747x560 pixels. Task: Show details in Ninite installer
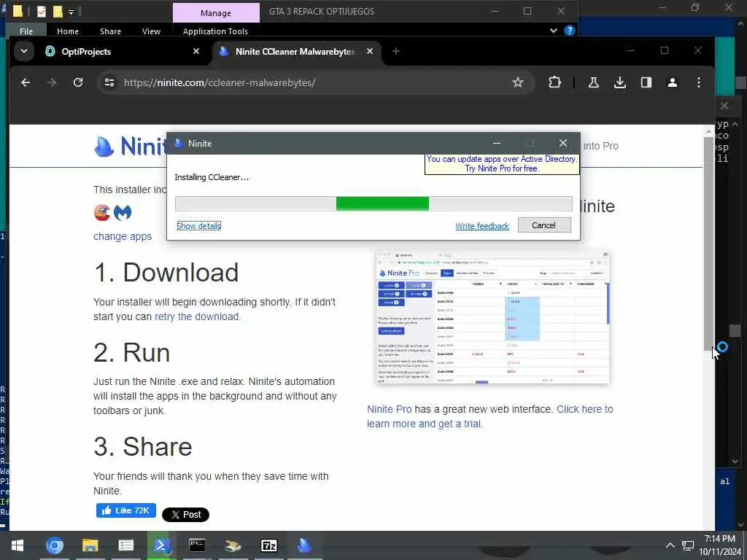point(198,226)
